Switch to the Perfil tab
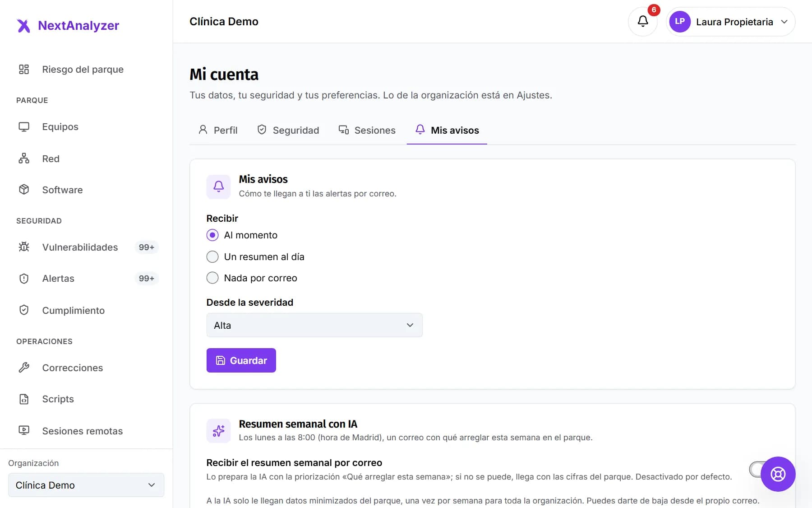 coord(218,130)
